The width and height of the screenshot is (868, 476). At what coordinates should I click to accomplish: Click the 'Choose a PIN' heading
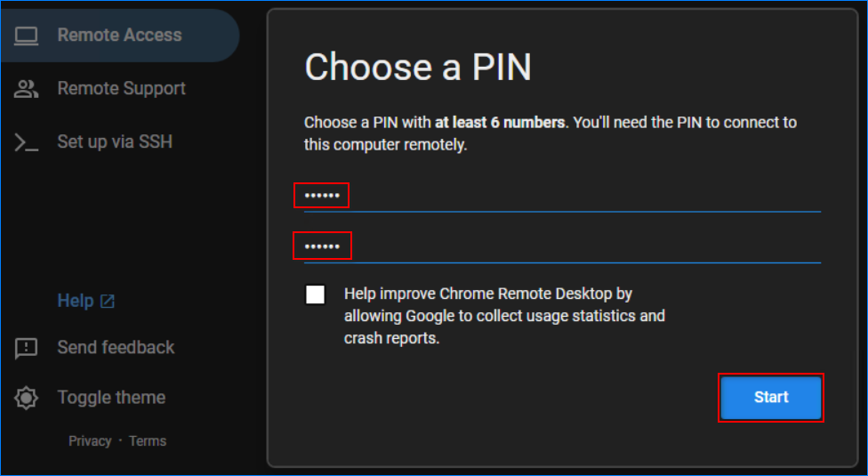click(x=418, y=68)
